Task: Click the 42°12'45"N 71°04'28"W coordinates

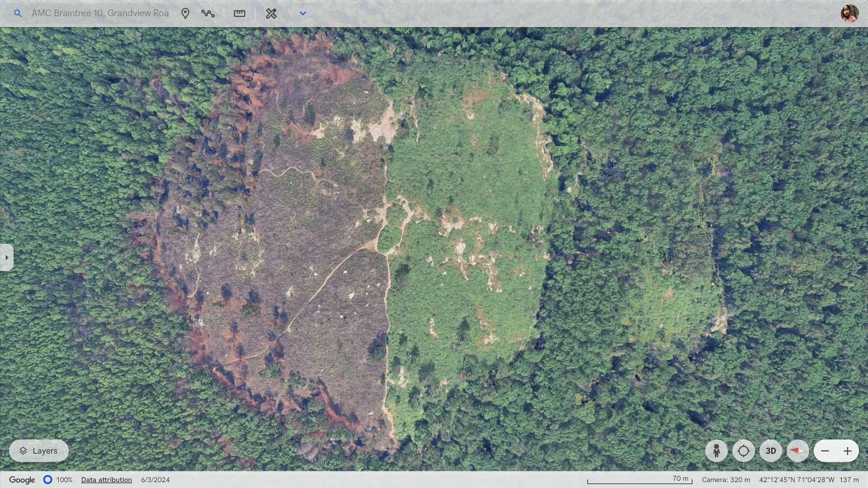Action: [797, 480]
